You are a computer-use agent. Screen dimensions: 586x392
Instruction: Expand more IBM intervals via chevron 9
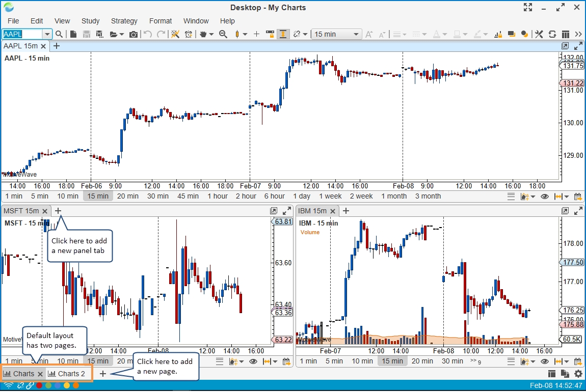[475, 361]
